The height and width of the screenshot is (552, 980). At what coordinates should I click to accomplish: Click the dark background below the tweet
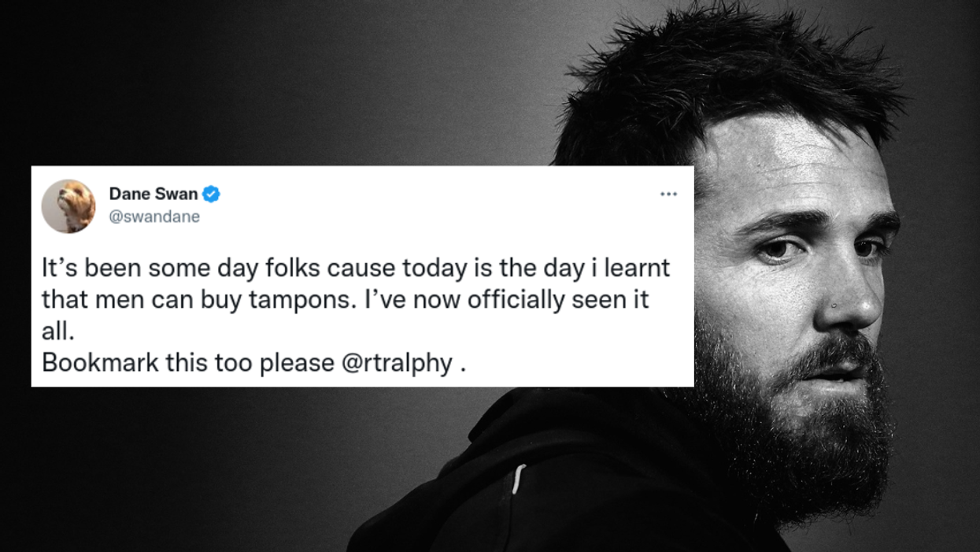pos(197,472)
